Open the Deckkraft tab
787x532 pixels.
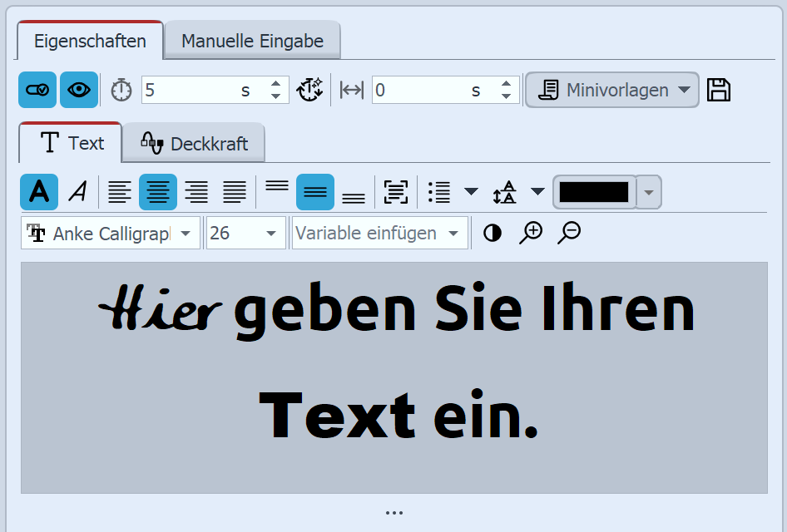tap(194, 144)
